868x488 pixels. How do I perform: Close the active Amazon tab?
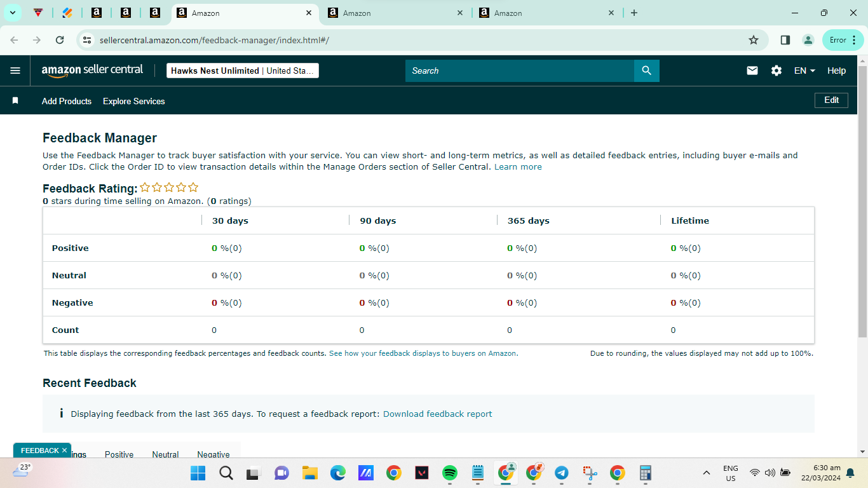pos(309,13)
